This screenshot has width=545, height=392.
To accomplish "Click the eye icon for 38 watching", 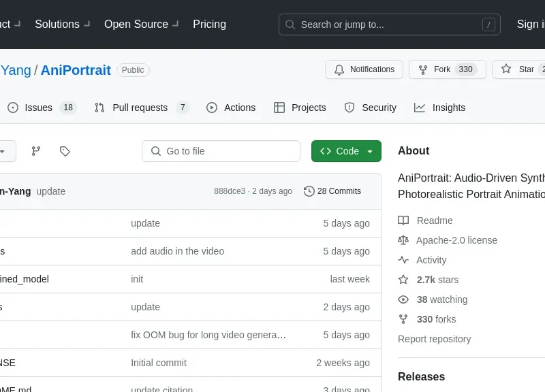I will click(403, 299).
